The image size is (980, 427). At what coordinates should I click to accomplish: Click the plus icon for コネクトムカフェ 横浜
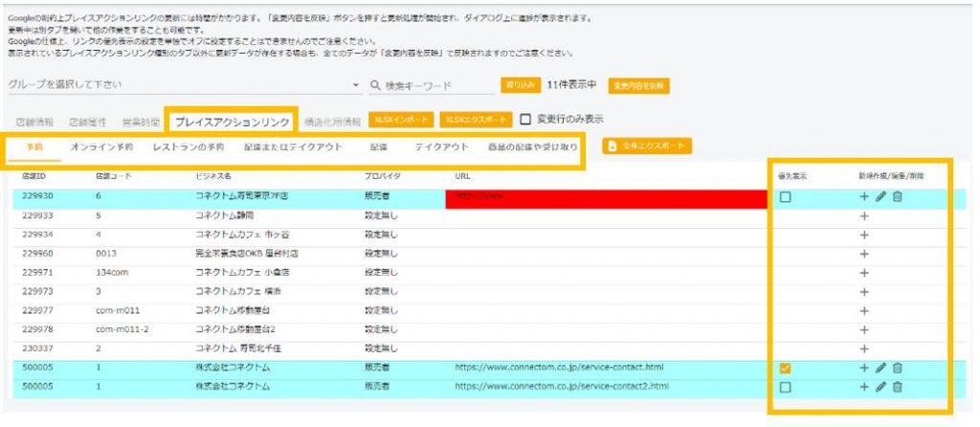click(x=864, y=291)
